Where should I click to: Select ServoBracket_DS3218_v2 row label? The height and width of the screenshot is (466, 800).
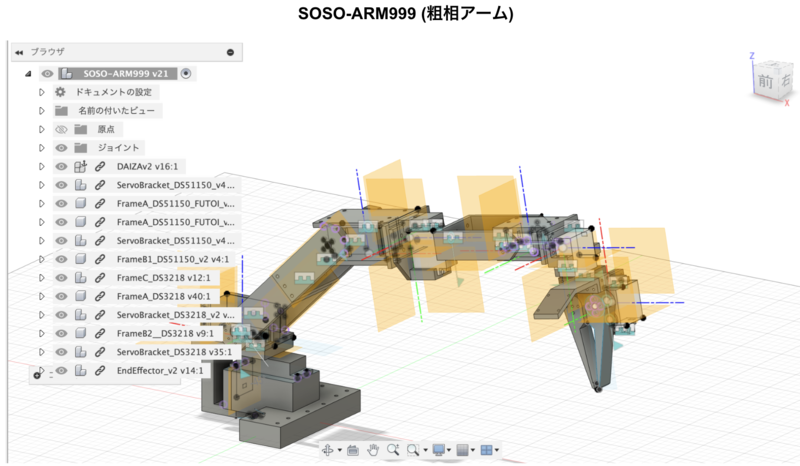[176, 315]
